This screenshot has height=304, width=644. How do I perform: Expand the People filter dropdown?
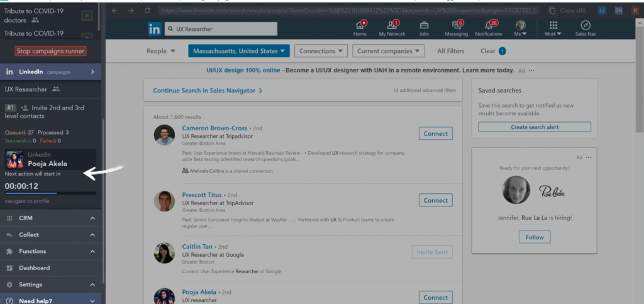click(x=161, y=51)
